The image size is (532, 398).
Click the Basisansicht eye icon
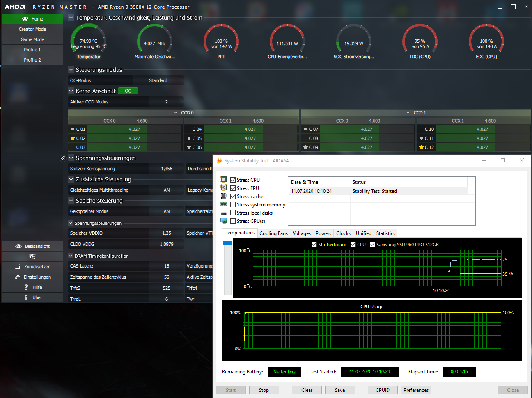(18, 246)
